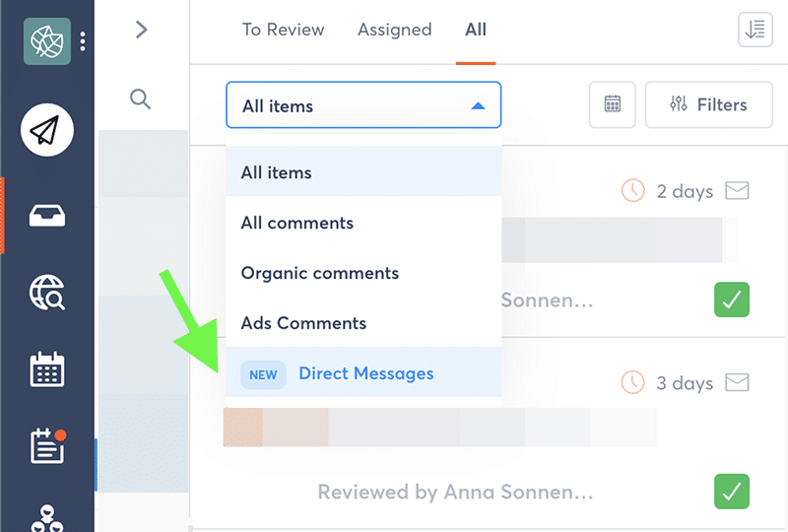Switch to the To Review tab
The width and height of the screenshot is (788, 532).
click(x=283, y=30)
